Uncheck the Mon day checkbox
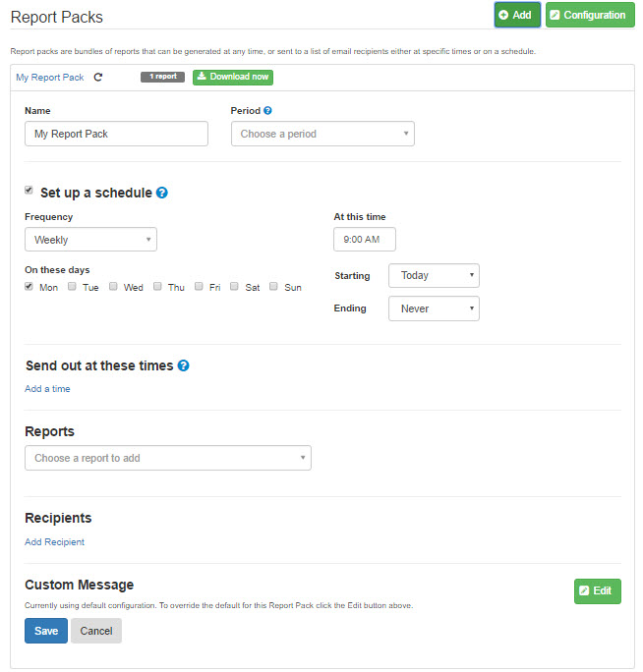Screen dimensions: 643x672 (29, 286)
